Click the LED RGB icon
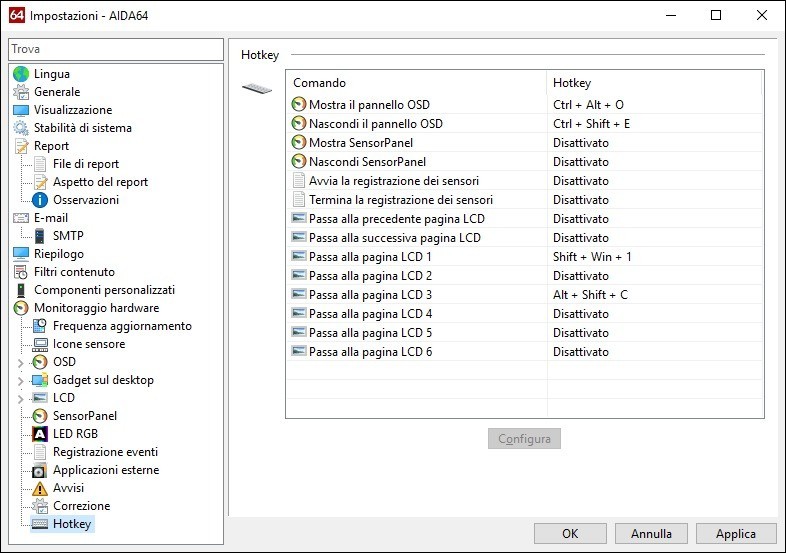Viewport: 786px width, 553px height. tap(40, 434)
